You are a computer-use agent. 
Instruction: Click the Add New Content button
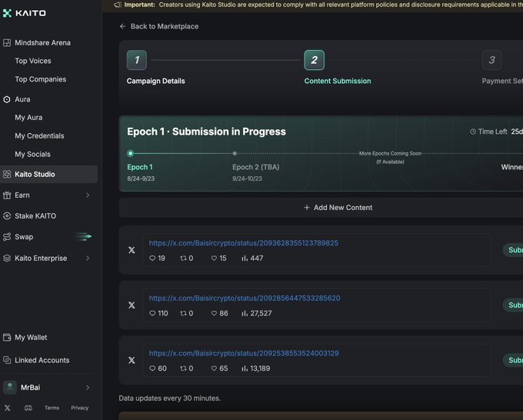pyautogui.click(x=321, y=208)
